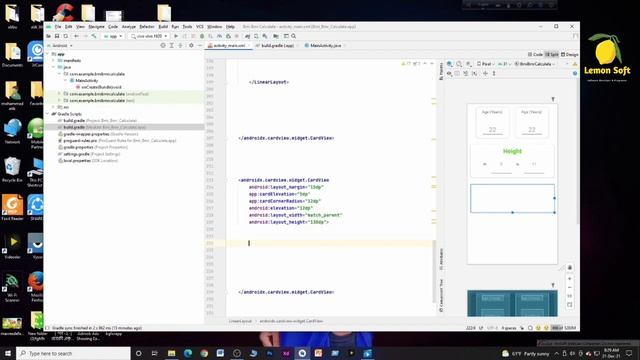The image size is (640, 360).
Task: Click the Sync/Reload toolbar icon
Action: coord(66,36)
